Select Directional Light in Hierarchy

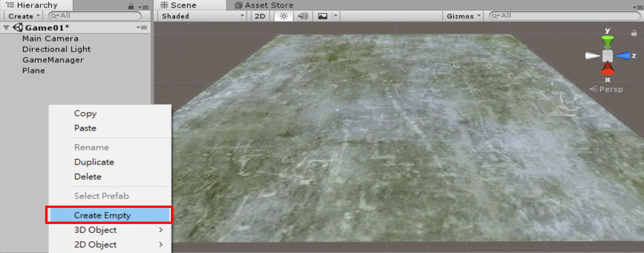click(x=57, y=49)
